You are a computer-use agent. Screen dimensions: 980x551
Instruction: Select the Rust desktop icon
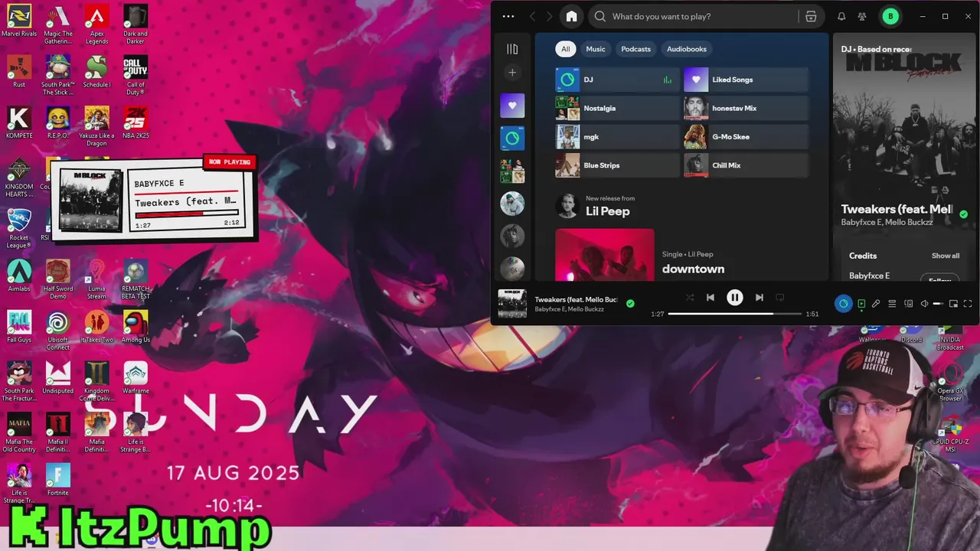click(19, 72)
